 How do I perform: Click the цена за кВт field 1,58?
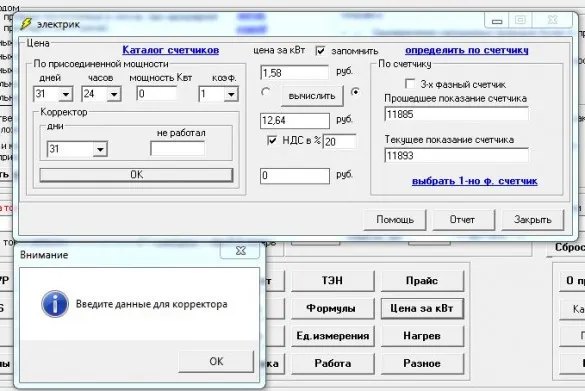pos(295,73)
